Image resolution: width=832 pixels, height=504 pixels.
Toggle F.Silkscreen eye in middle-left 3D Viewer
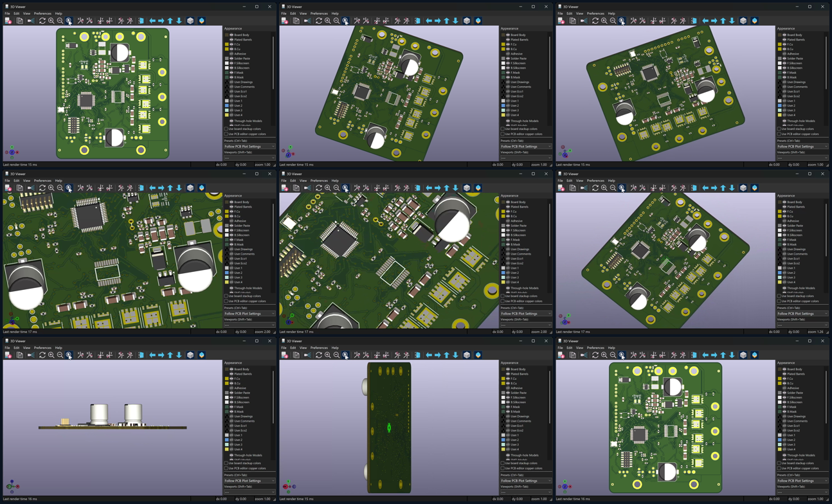point(231,230)
